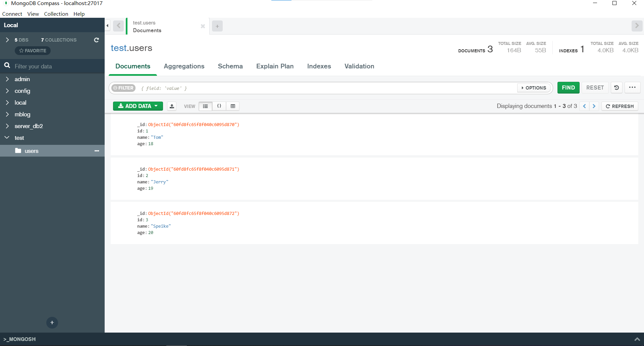Open a new tab with plus button
Image resolution: width=644 pixels, height=346 pixels.
coord(217,26)
